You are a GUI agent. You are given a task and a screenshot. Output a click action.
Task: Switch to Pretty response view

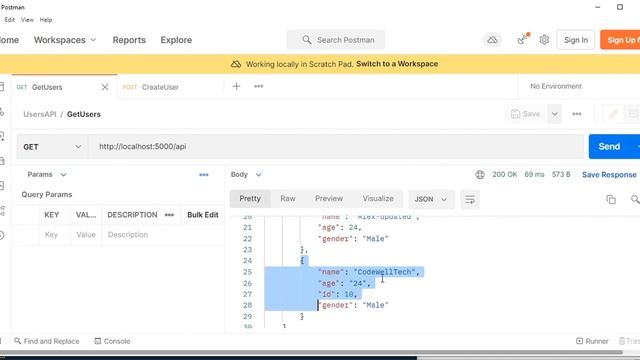250,199
